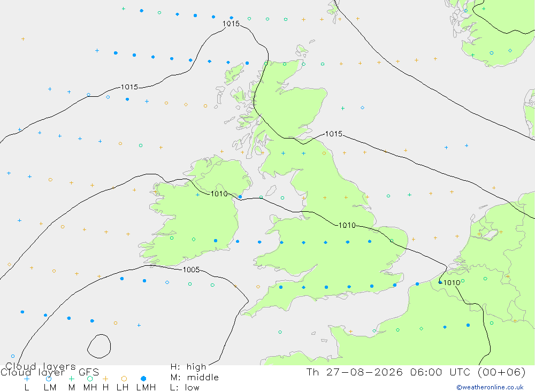Click the orange plus legend symbol for H

click(105, 378)
